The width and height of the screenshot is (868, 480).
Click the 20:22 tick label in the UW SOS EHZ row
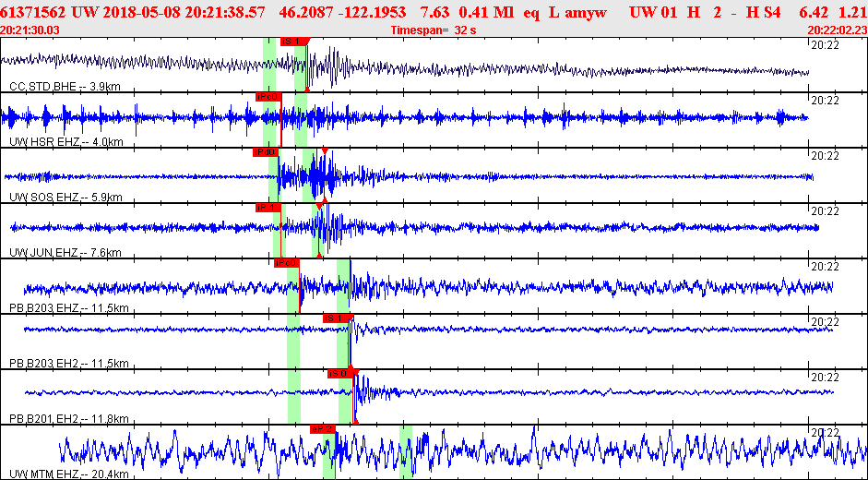(825, 156)
